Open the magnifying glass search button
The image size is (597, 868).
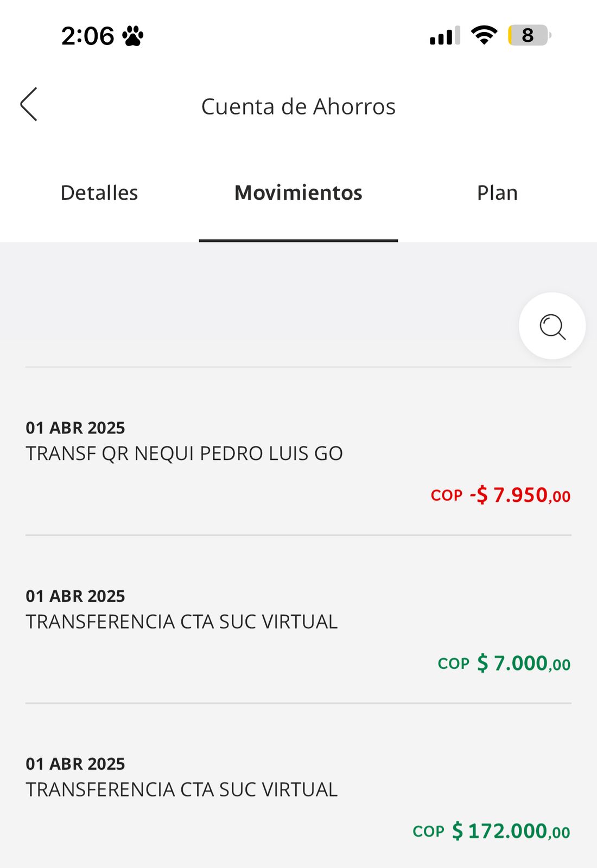(552, 326)
